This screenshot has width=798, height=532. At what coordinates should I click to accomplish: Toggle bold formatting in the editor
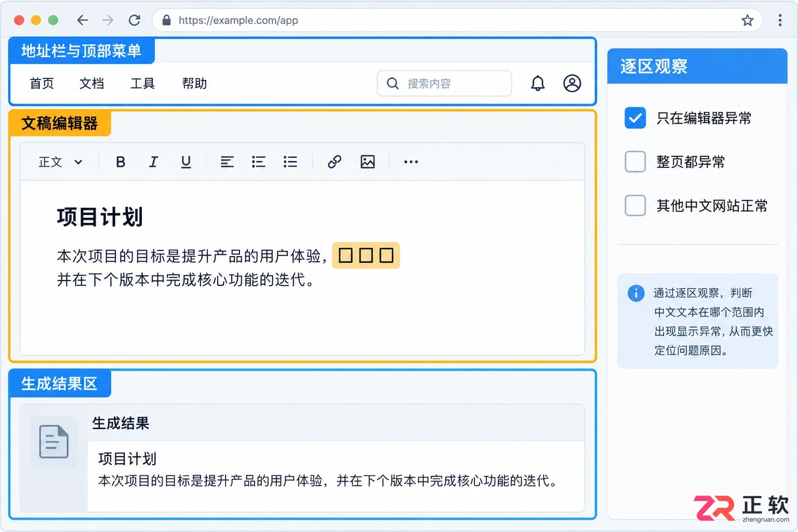coord(120,162)
